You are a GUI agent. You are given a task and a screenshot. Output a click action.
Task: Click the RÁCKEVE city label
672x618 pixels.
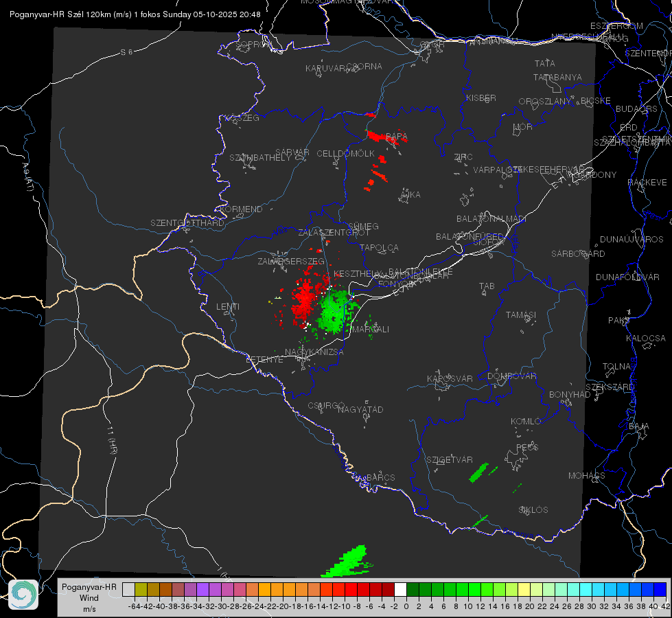click(647, 183)
